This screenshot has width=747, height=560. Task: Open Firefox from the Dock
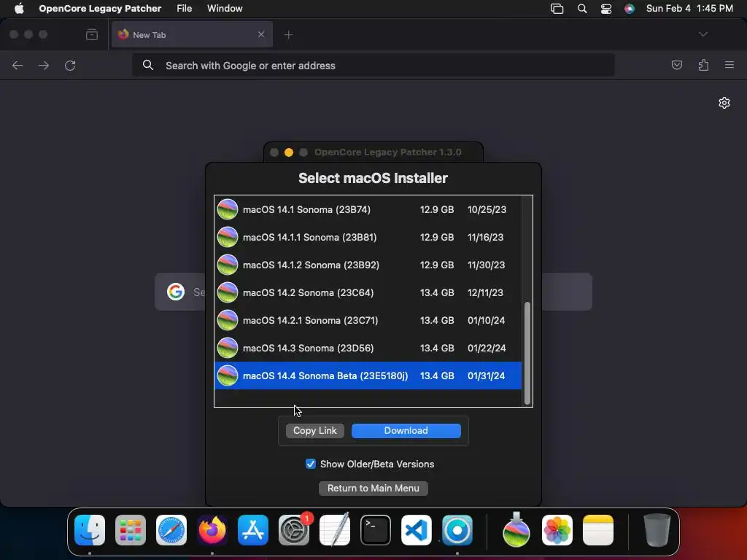click(212, 530)
